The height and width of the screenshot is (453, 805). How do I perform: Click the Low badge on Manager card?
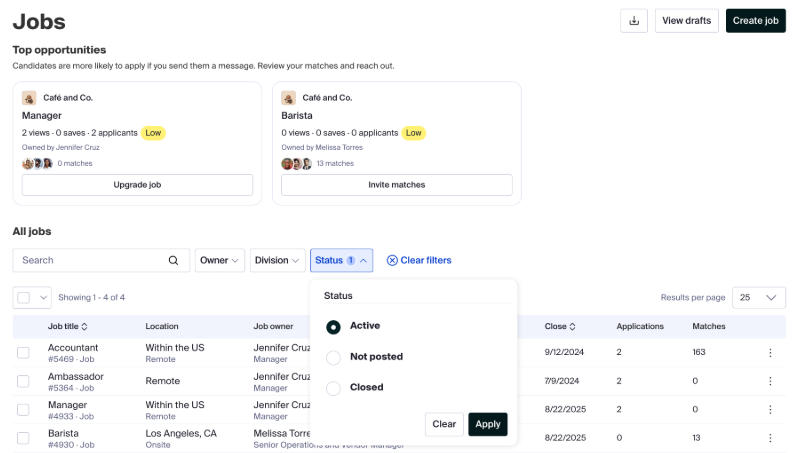click(153, 133)
